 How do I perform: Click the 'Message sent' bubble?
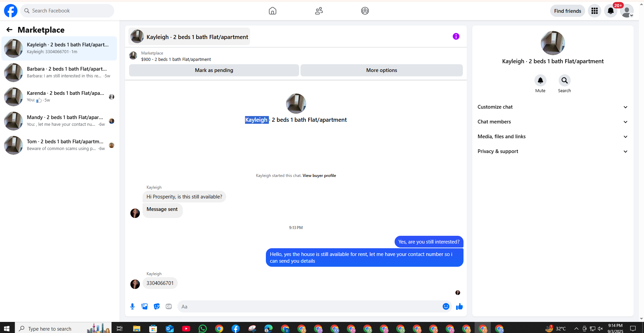tap(162, 210)
